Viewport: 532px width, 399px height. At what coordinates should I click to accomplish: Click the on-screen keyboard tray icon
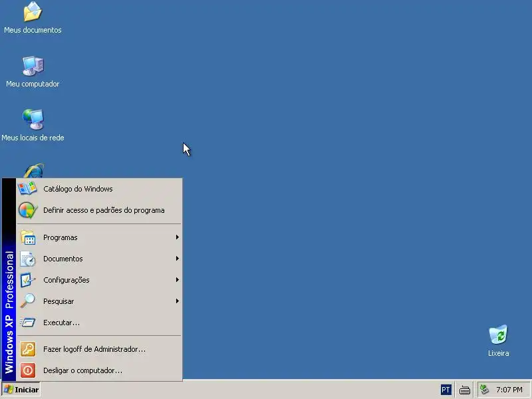pos(464,390)
